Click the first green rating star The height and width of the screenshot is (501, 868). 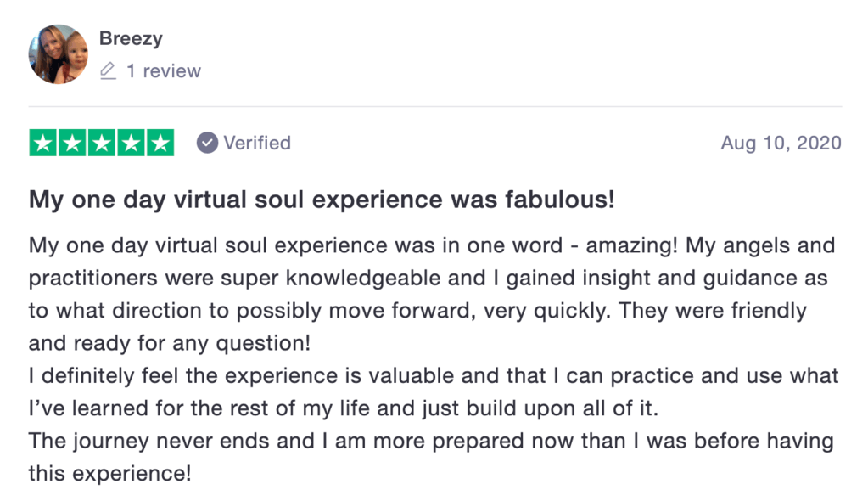click(43, 143)
